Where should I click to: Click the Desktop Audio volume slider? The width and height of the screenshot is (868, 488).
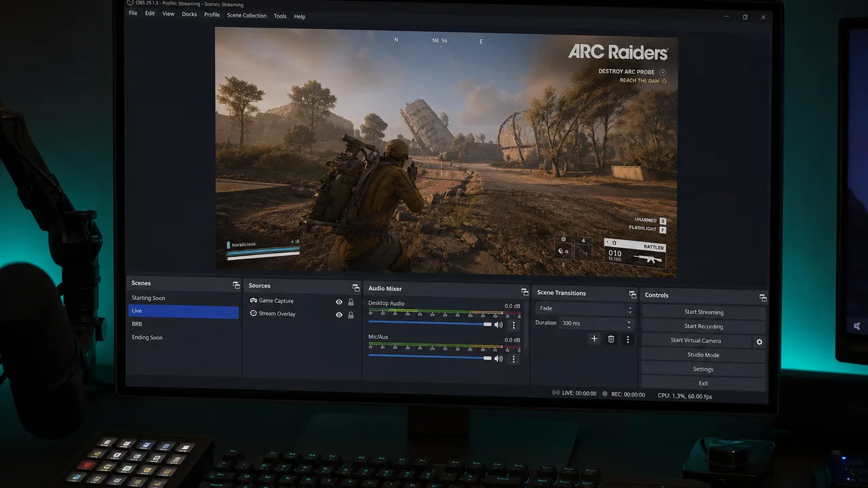(x=430, y=324)
